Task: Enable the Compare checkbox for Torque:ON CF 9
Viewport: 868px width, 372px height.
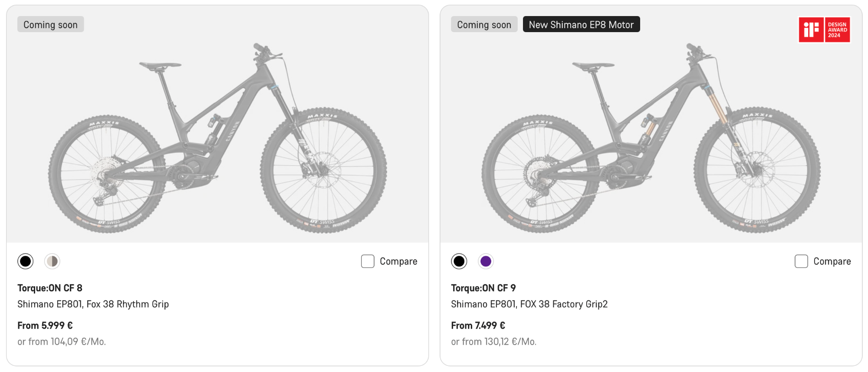Action: tap(801, 261)
